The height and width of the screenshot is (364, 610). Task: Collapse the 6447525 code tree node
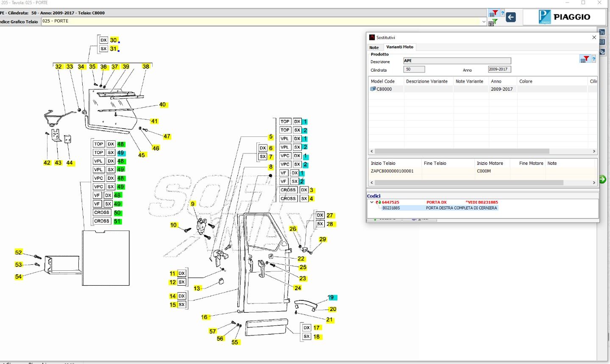372,202
